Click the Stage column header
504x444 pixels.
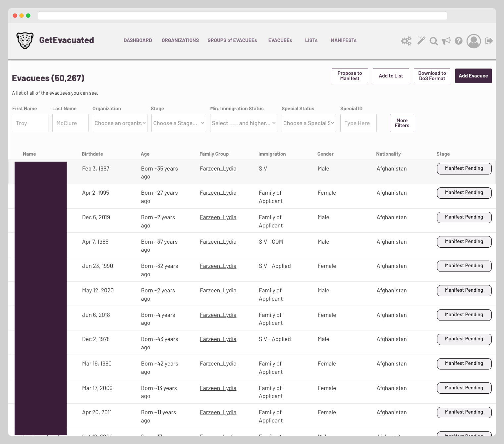(x=443, y=154)
